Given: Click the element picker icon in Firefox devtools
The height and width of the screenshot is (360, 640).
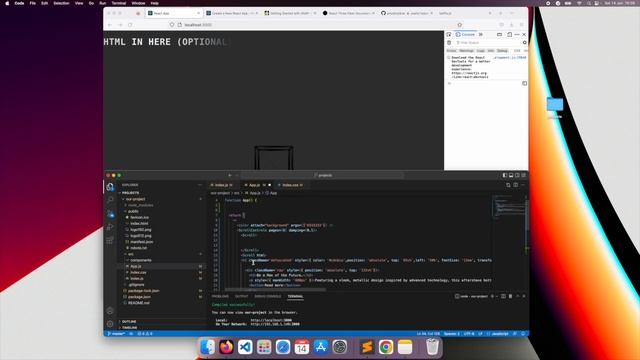Looking at the screenshot, I should (449, 35).
